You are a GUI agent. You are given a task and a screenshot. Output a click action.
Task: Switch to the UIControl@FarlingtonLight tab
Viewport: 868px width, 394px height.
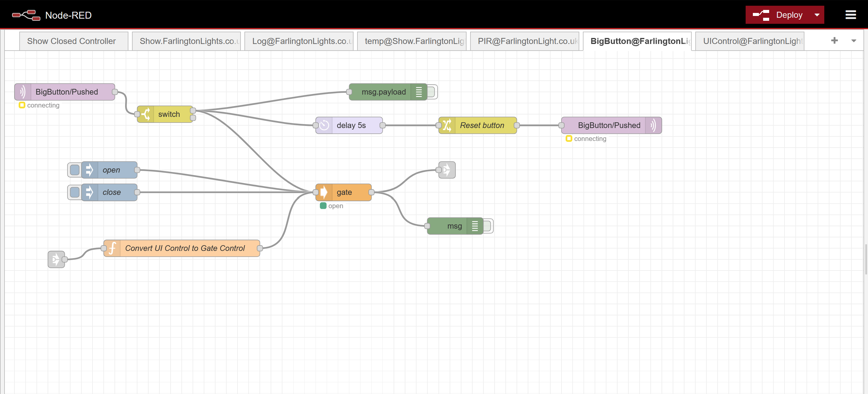point(749,41)
